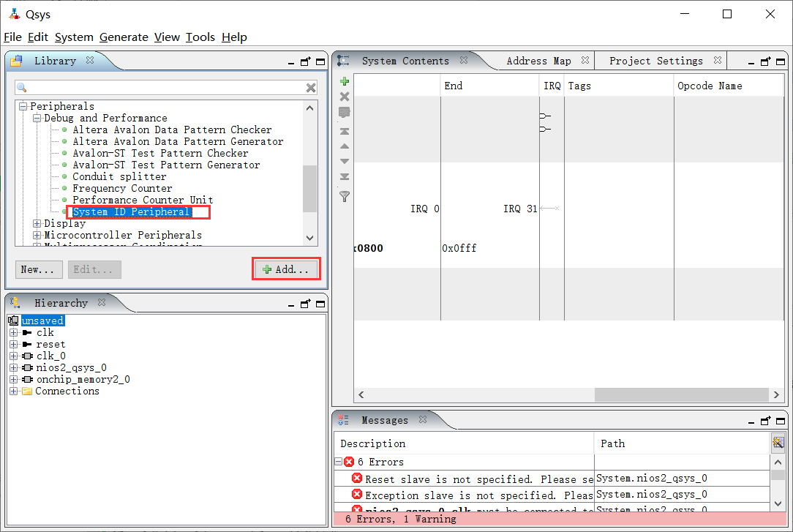Close the Address Map tab
The image size is (793, 532).
(585, 61)
